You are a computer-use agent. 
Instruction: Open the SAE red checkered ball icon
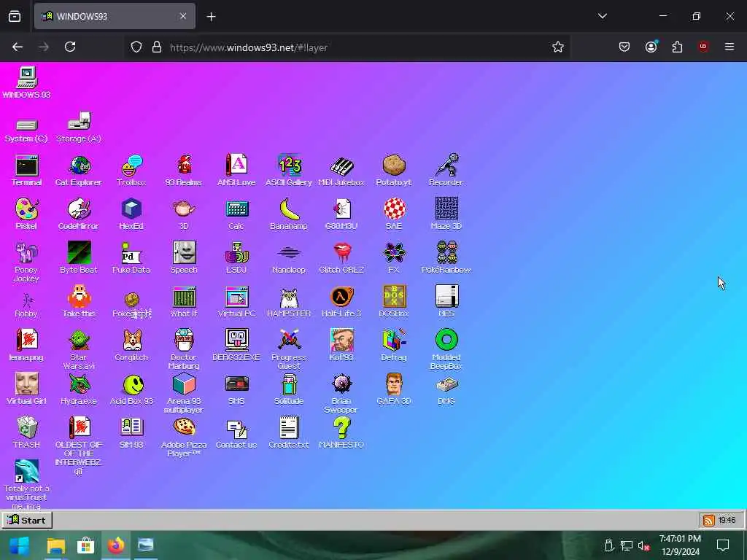tap(394, 209)
